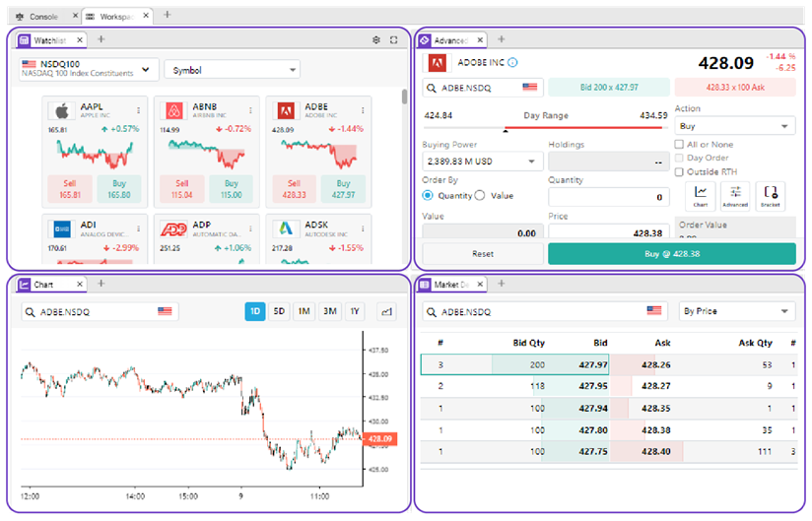
Task: Click the Quantity input field
Action: pos(608,198)
